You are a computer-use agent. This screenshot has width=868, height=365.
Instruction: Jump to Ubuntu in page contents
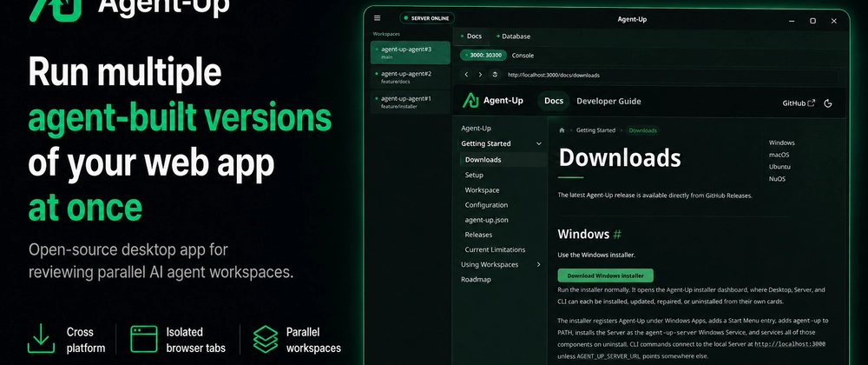click(x=779, y=167)
